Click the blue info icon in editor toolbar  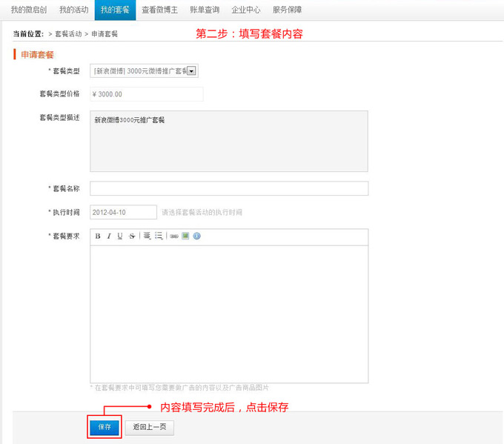(x=197, y=236)
